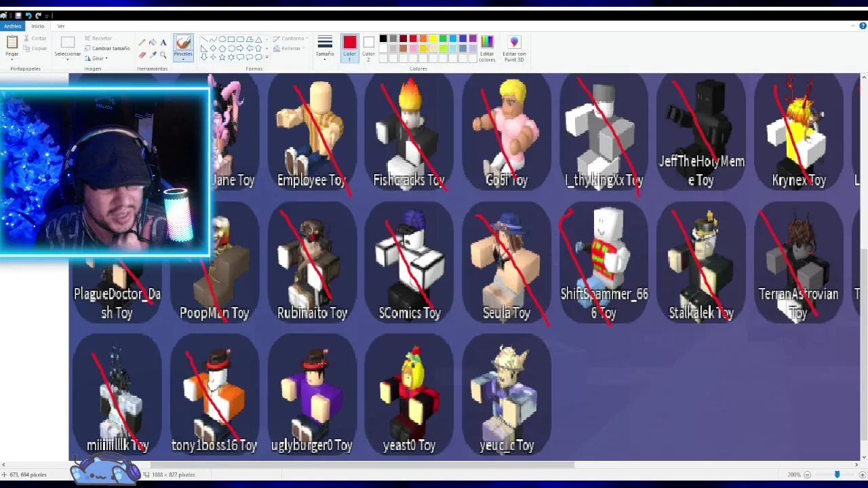The width and height of the screenshot is (868, 488).
Task: Select the Eraser tool
Action: coord(142,55)
